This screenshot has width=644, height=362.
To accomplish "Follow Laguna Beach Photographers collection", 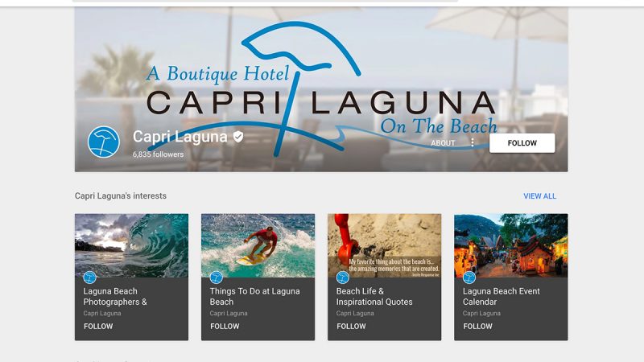I will pyautogui.click(x=98, y=327).
